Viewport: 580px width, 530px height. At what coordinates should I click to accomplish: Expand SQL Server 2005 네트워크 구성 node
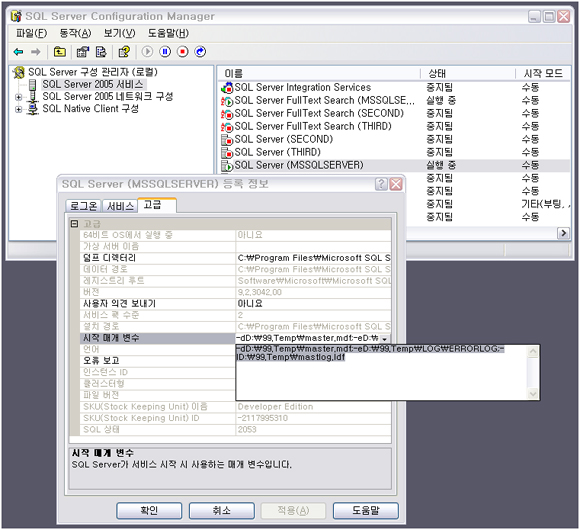(x=18, y=97)
